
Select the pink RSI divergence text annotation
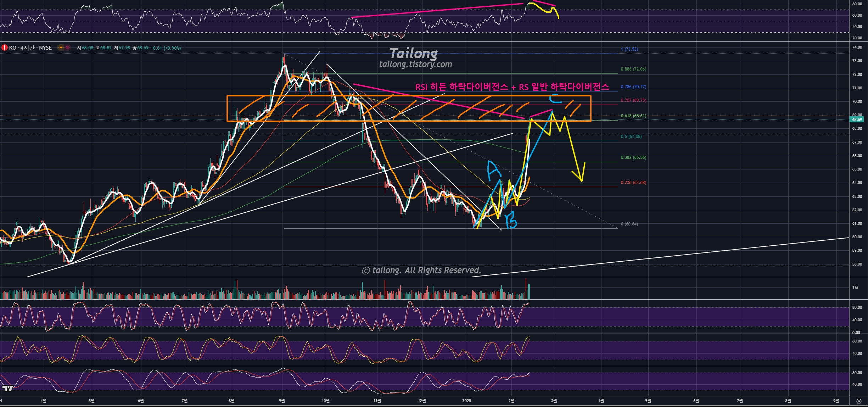coord(512,87)
